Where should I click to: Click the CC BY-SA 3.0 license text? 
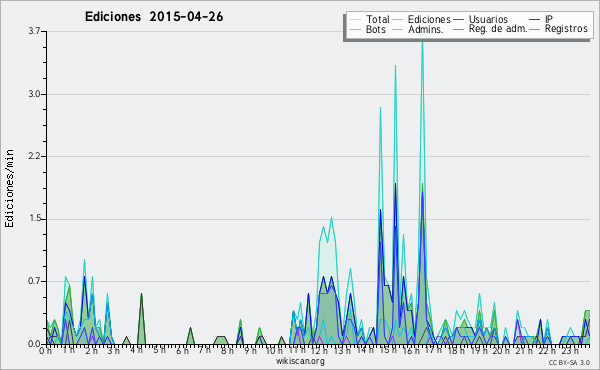pos(569,362)
